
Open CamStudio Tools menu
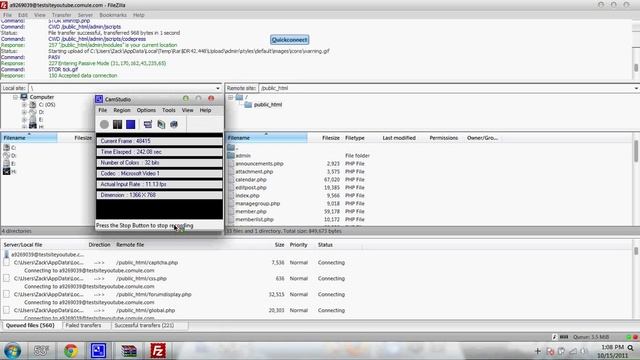tap(169, 110)
